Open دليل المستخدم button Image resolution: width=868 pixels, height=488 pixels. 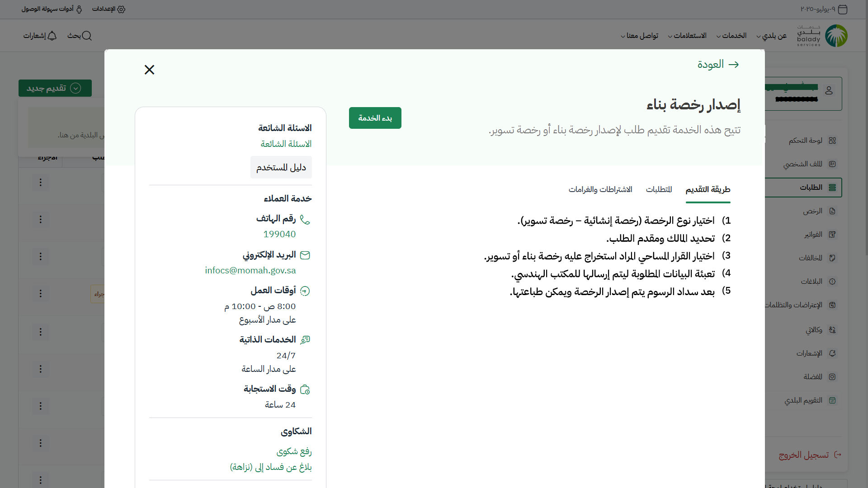(281, 168)
